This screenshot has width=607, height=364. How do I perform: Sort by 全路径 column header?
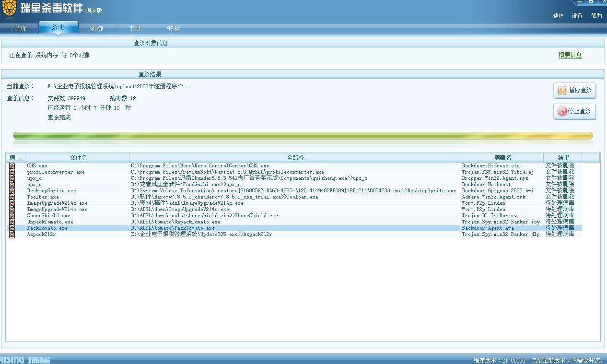pos(295,158)
